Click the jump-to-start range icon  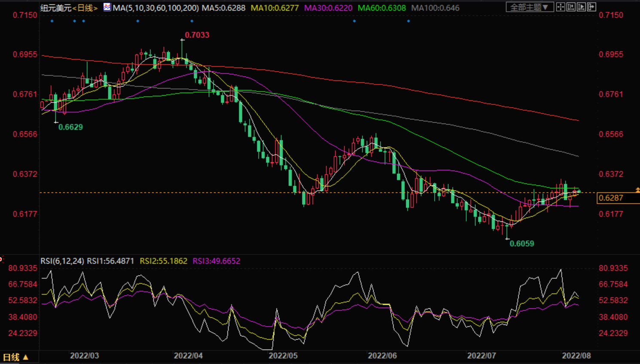pyautogui.click(x=571, y=7)
